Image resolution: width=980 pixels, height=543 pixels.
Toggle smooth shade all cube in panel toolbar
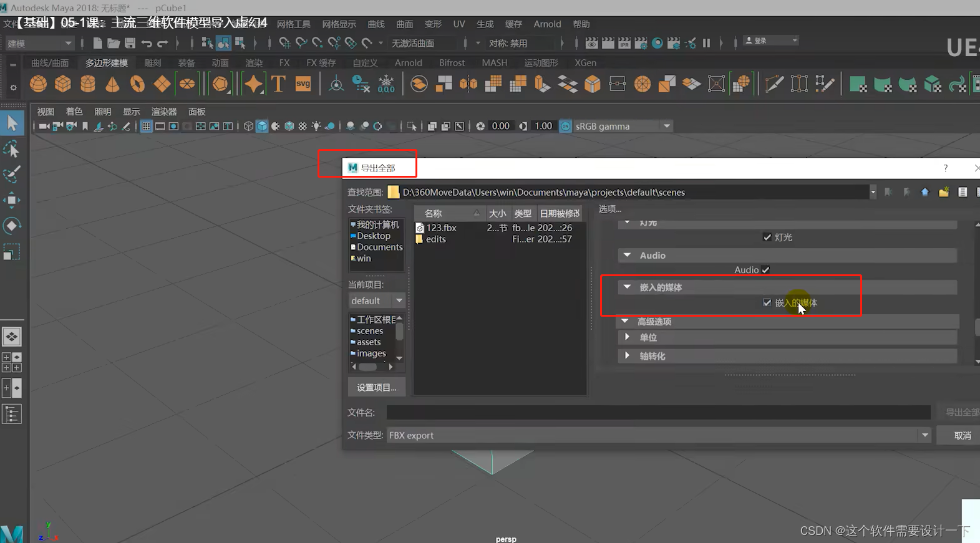[x=262, y=126]
